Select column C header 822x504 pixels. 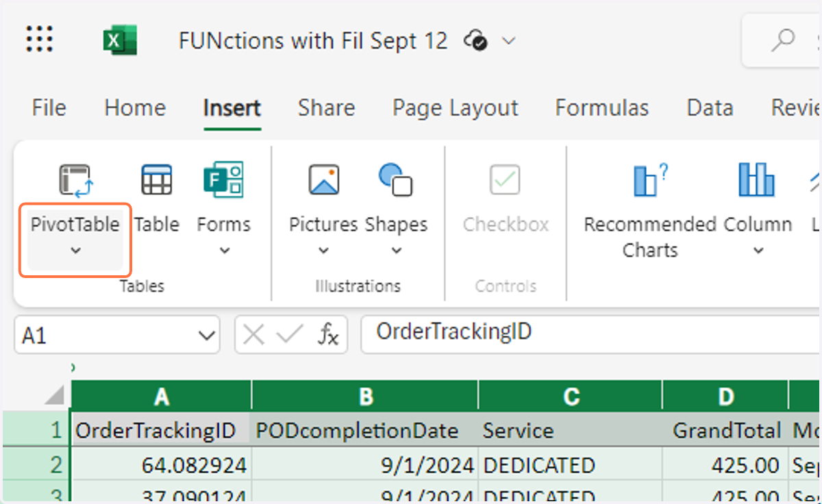pos(571,396)
